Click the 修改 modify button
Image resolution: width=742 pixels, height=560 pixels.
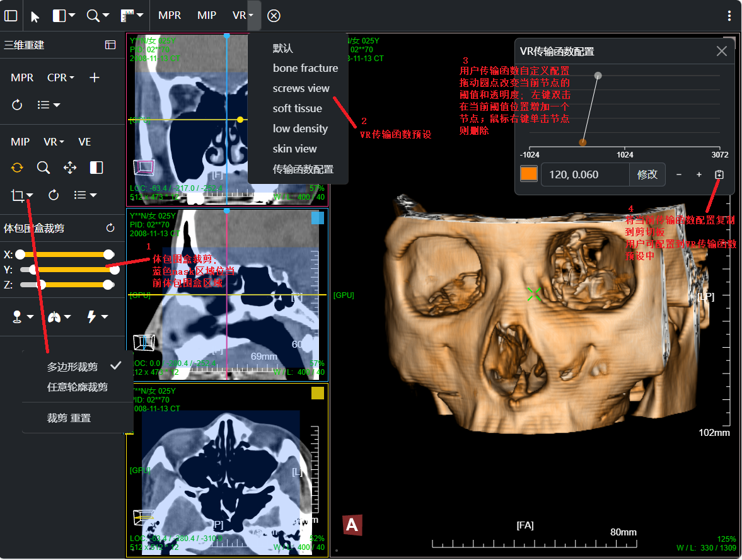coord(647,174)
